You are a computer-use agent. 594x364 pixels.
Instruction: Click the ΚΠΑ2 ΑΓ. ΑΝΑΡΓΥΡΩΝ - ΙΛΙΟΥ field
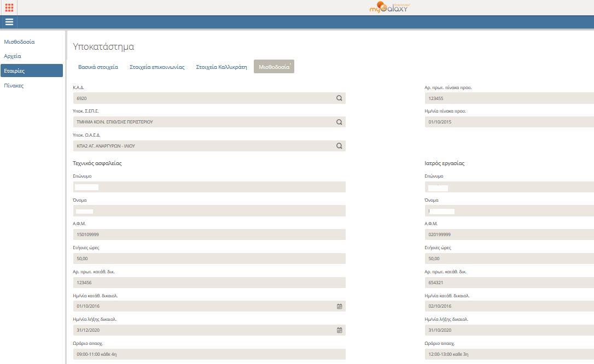coord(209,146)
